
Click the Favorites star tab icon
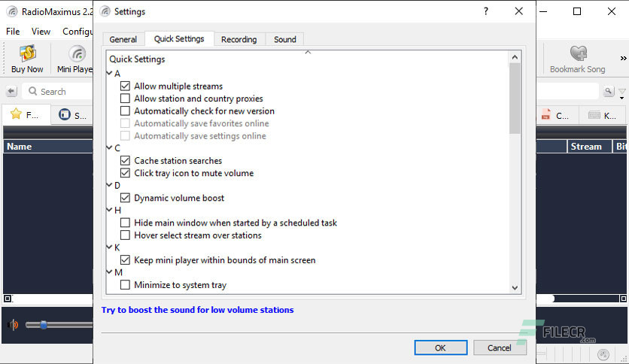click(x=16, y=114)
